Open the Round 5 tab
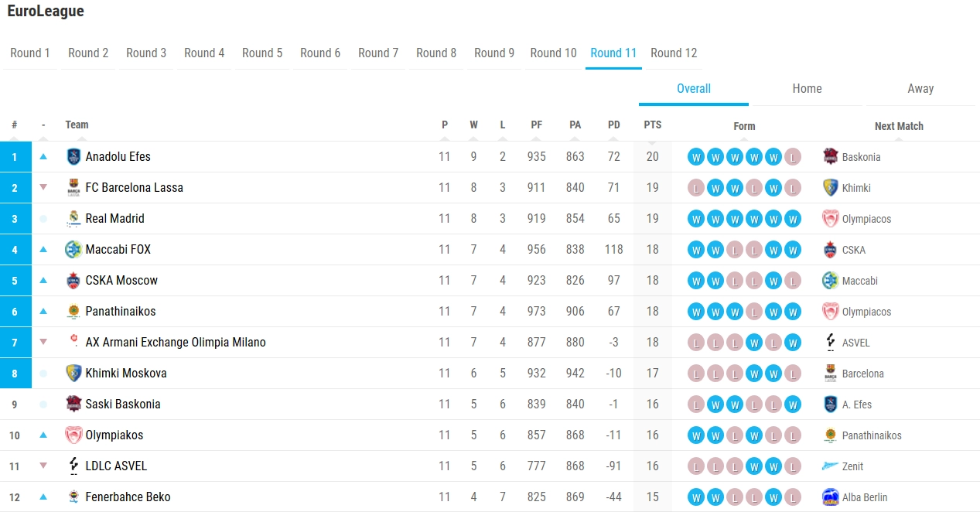980x512 pixels. [262, 53]
